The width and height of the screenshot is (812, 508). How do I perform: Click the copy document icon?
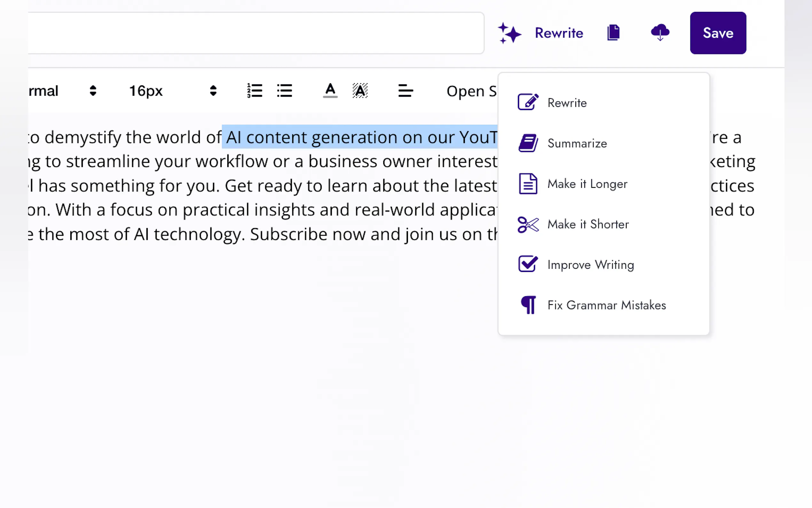click(x=613, y=33)
